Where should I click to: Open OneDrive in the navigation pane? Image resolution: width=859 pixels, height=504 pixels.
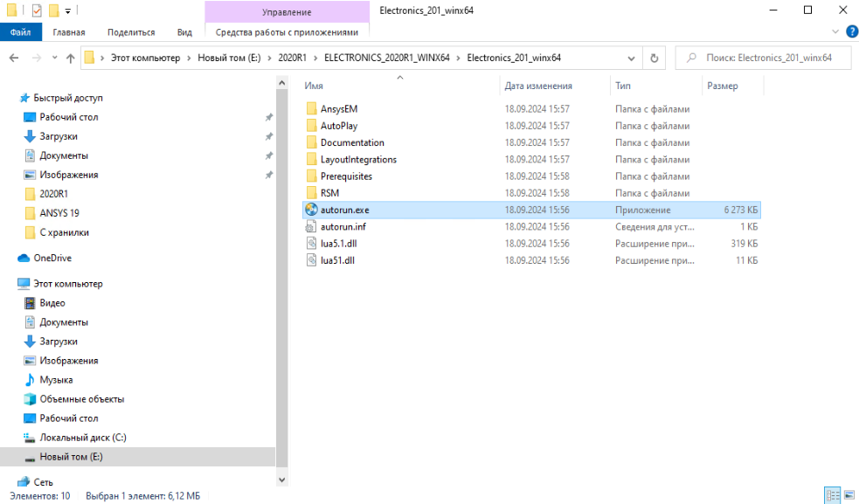point(52,258)
